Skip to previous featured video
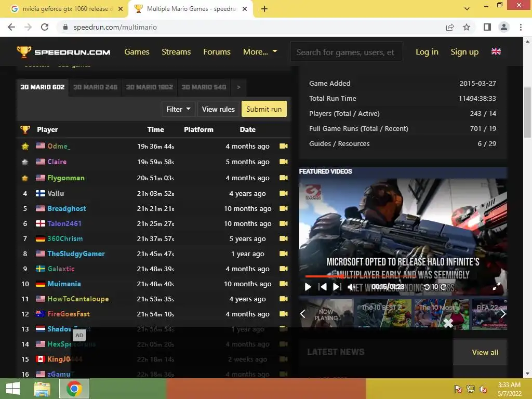This screenshot has width=532, height=399. pos(323,287)
